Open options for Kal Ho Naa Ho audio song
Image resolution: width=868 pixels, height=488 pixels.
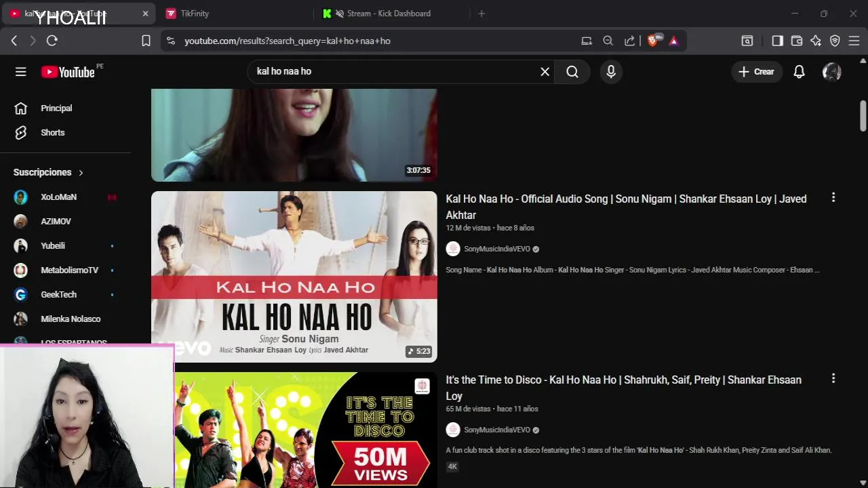point(833,198)
